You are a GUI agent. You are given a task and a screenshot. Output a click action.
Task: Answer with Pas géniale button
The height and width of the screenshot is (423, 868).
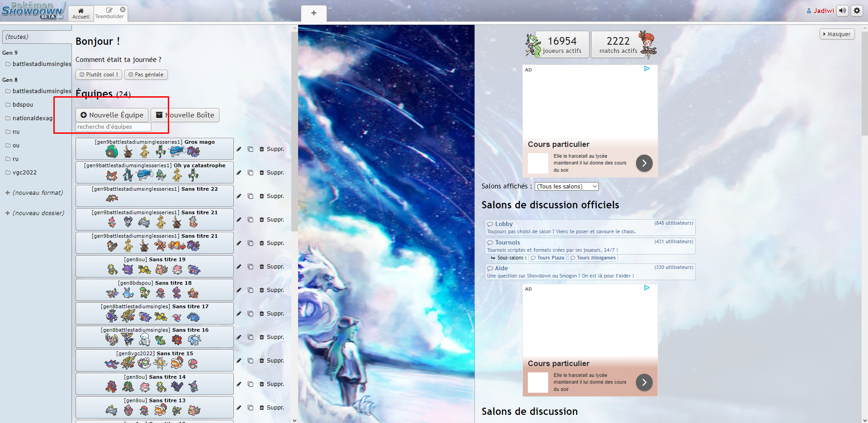[x=146, y=75]
